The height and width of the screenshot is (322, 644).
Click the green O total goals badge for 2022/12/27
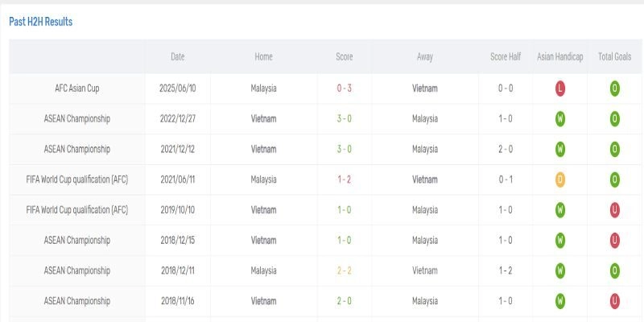tap(615, 119)
